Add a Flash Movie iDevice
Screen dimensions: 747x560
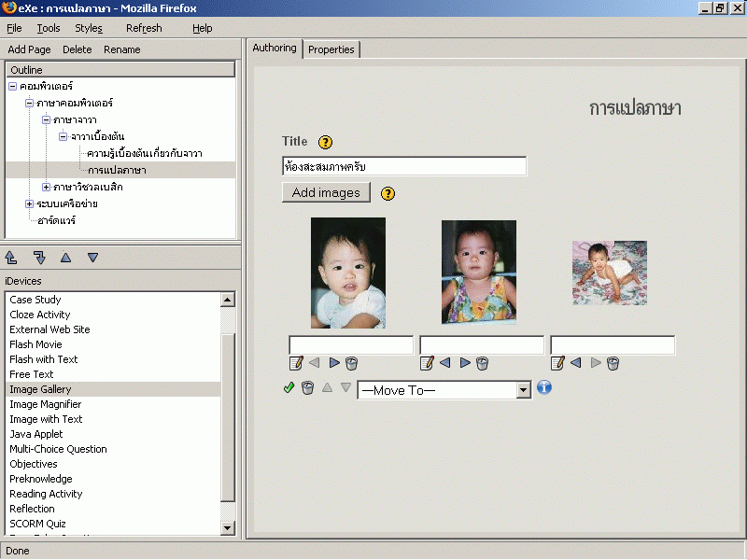coord(35,344)
